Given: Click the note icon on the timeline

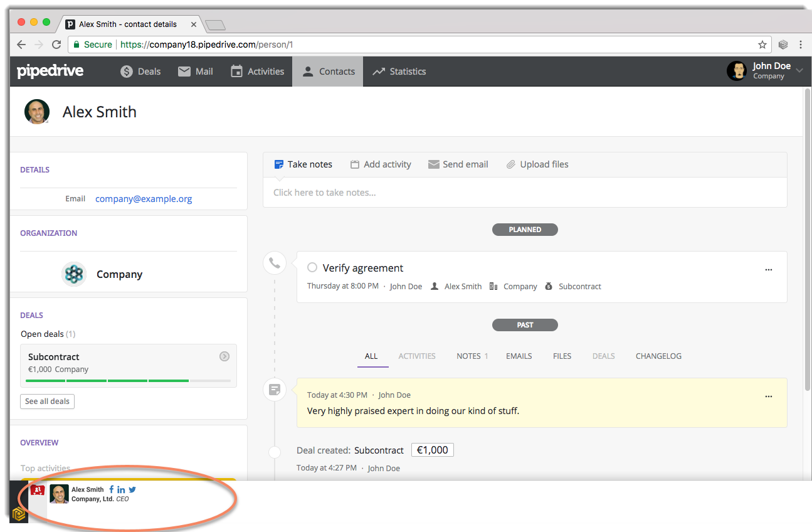Looking at the screenshot, I should 275,390.
